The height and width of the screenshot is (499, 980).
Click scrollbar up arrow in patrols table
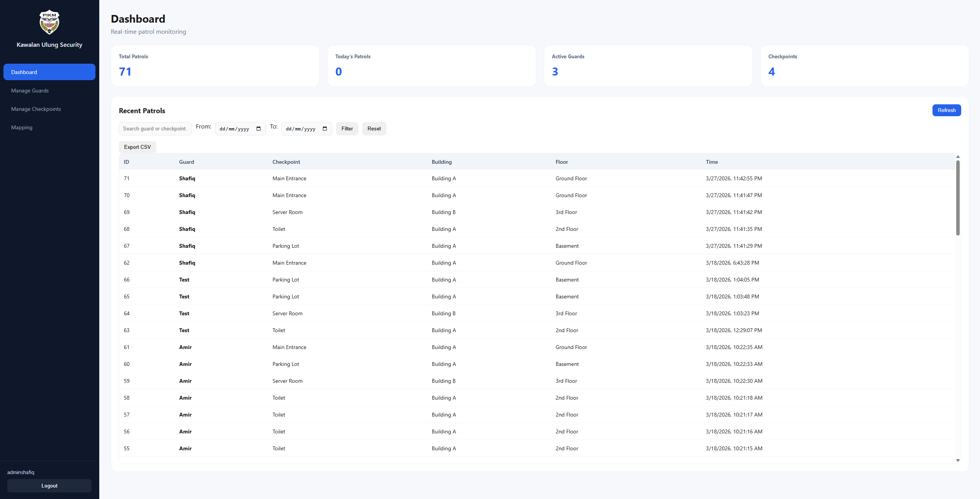958,156
